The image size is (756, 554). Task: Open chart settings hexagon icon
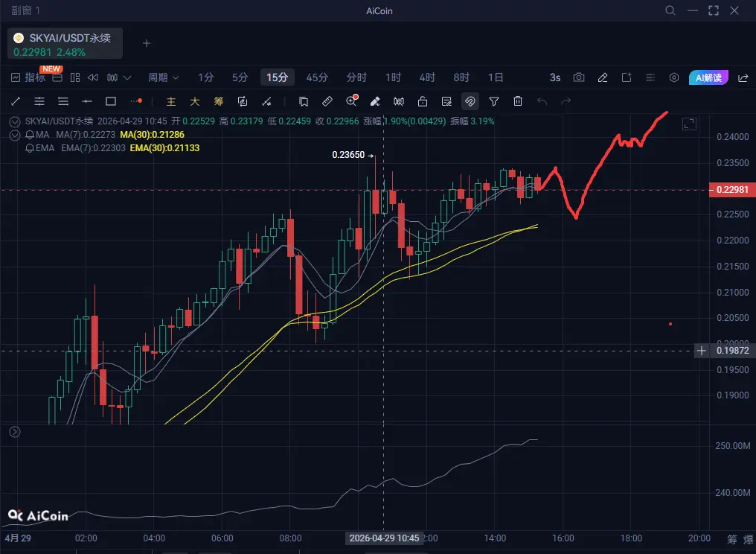pyautogui.click(x=674, y=77)
